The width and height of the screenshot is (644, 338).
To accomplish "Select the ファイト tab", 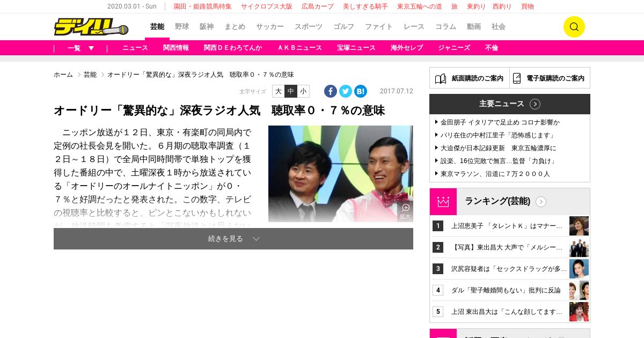I will click(379, 27).
